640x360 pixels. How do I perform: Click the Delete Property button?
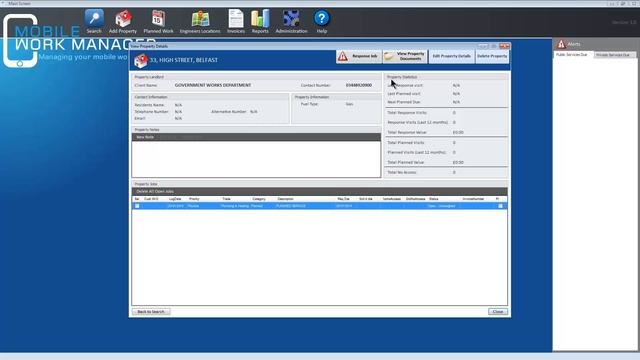[x=492, y=56]
